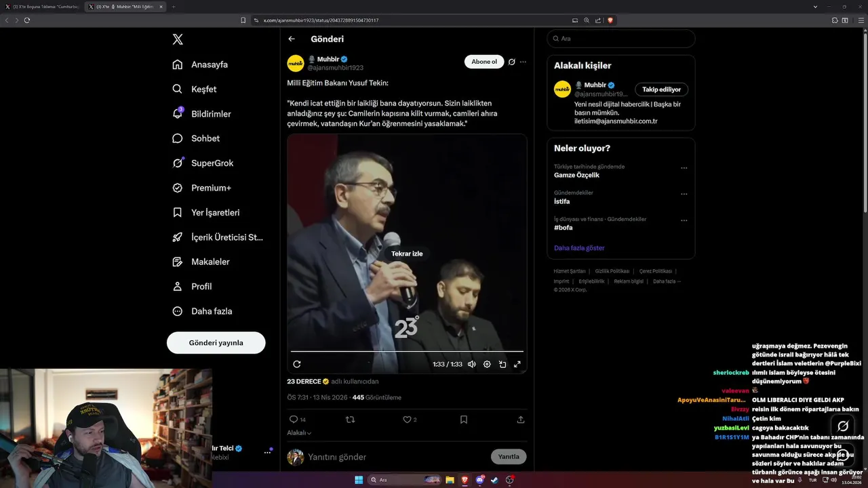Open 23 DERECE source account link
This screenshot has height=488, width=868.
[x=308, y=381]
